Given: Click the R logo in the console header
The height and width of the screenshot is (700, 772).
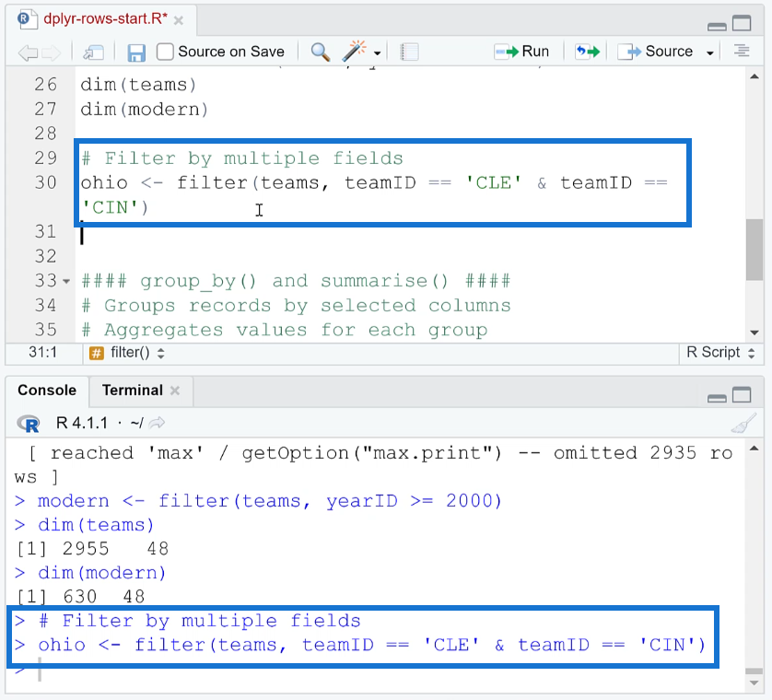Looking at the screenshot, I should (29, 424).
